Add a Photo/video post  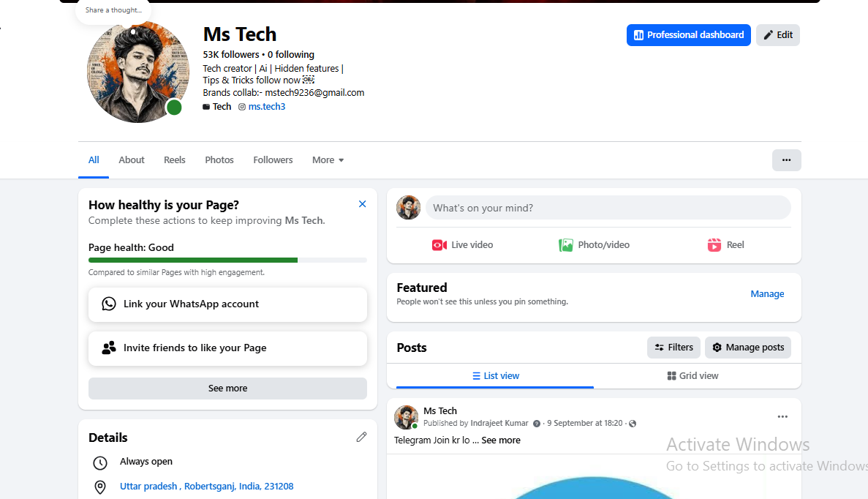594,245
